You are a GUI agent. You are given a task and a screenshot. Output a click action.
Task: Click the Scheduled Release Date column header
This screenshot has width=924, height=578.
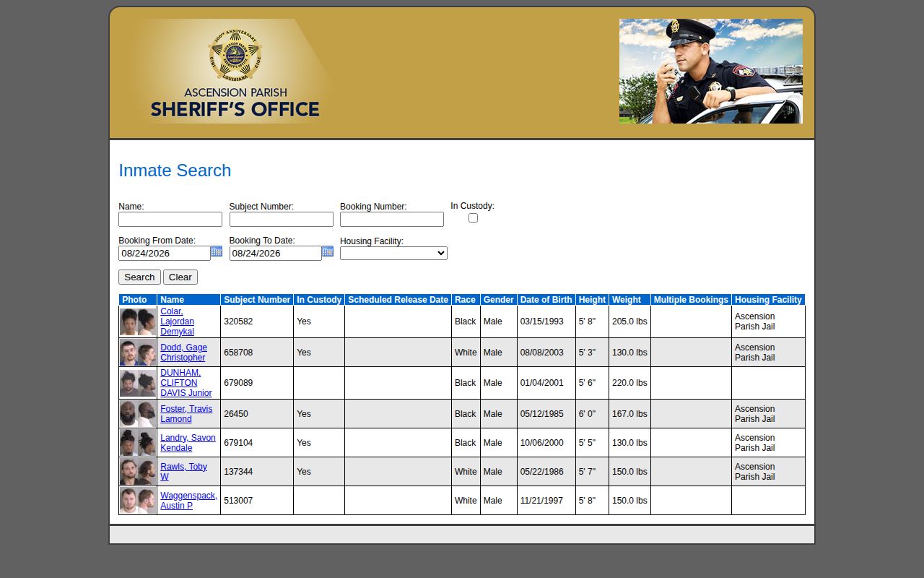398,300
